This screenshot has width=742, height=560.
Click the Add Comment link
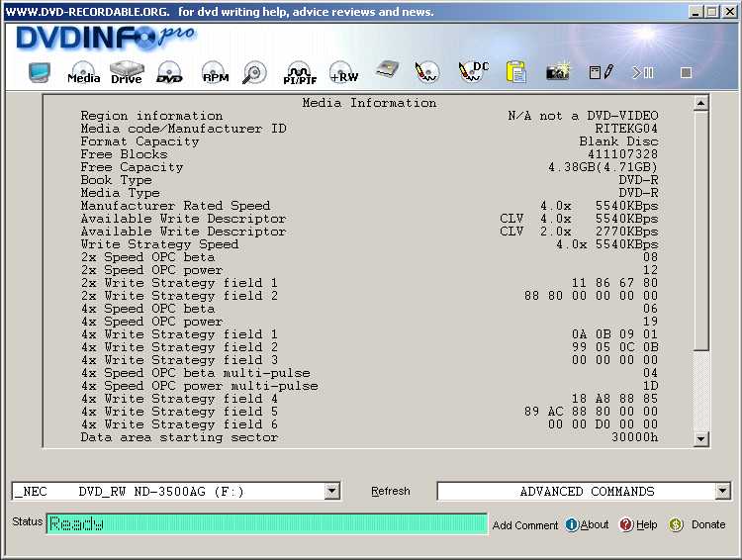[524, 525]
